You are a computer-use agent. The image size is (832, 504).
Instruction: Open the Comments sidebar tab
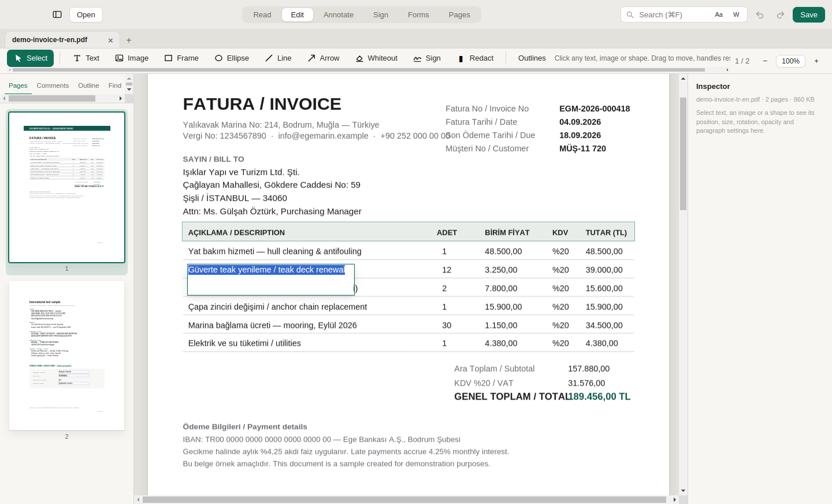pos(53,85)
